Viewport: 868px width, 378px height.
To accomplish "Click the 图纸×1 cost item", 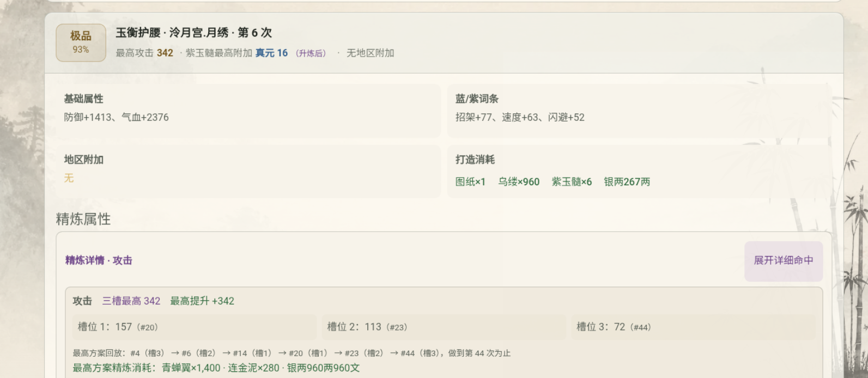I will pos(470,182).
